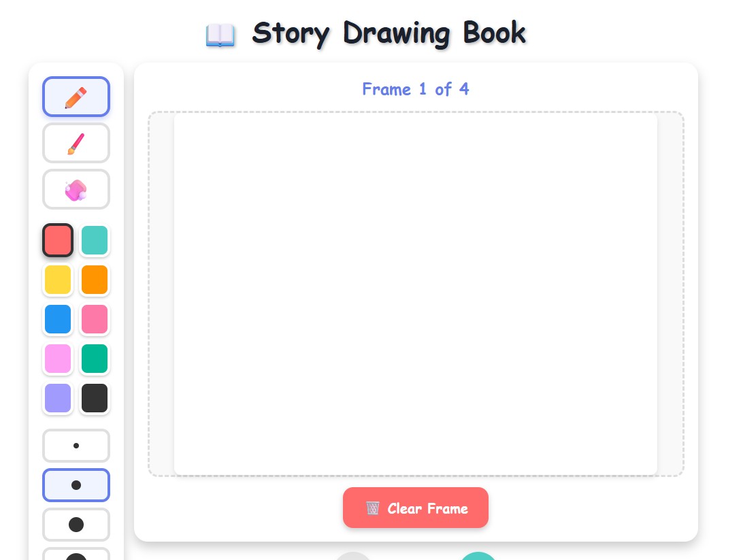The width and height of the screenshot is (741, 560).
Task: Choose the teal drawing color
Action: coord(95,240)
